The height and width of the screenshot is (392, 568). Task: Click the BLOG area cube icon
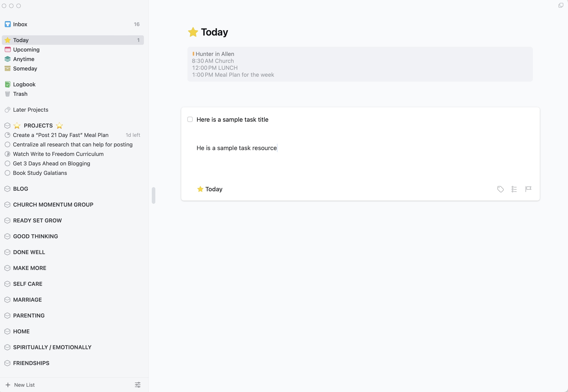pyautogui.click(x=7, y=189)
